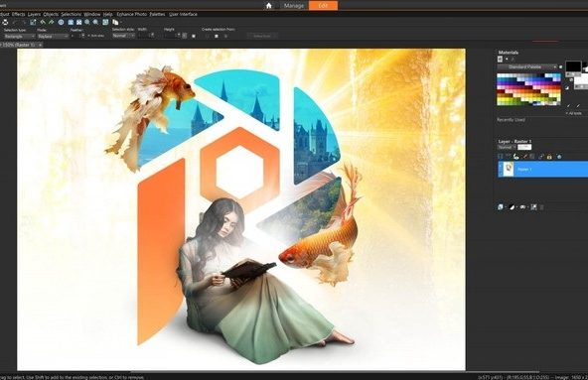The image size is (588, 380).
Task: Open the Selections menu
Action: pyautogui.click(x=72, y=14)
